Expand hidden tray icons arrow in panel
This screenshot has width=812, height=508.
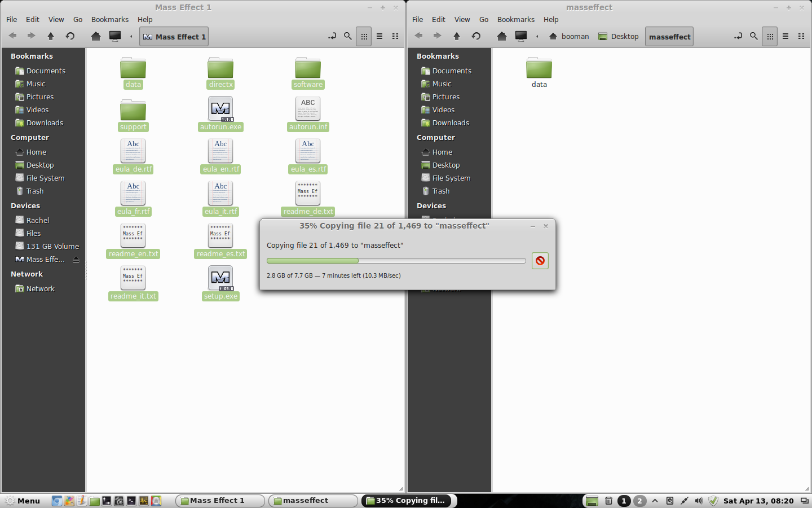coord(655,501)
